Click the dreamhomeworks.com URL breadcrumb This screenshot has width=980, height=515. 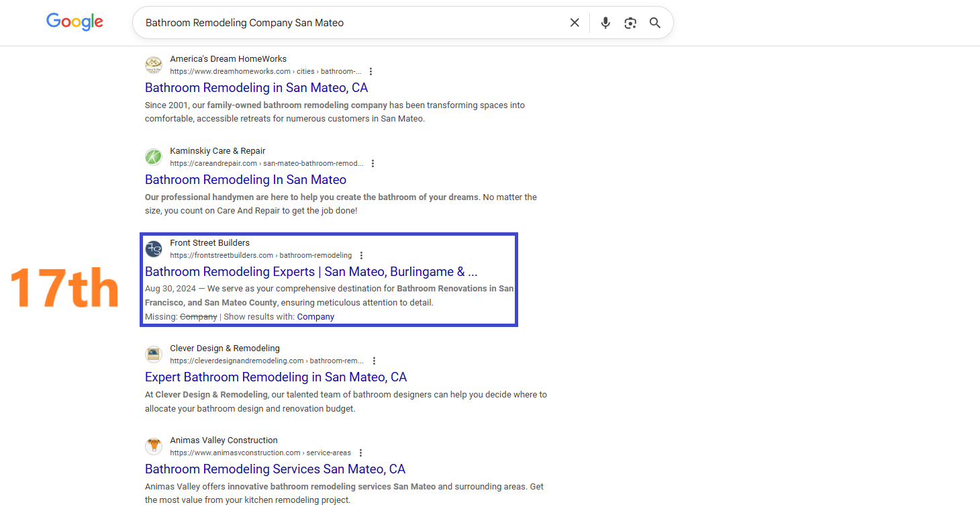click(266, 71)
